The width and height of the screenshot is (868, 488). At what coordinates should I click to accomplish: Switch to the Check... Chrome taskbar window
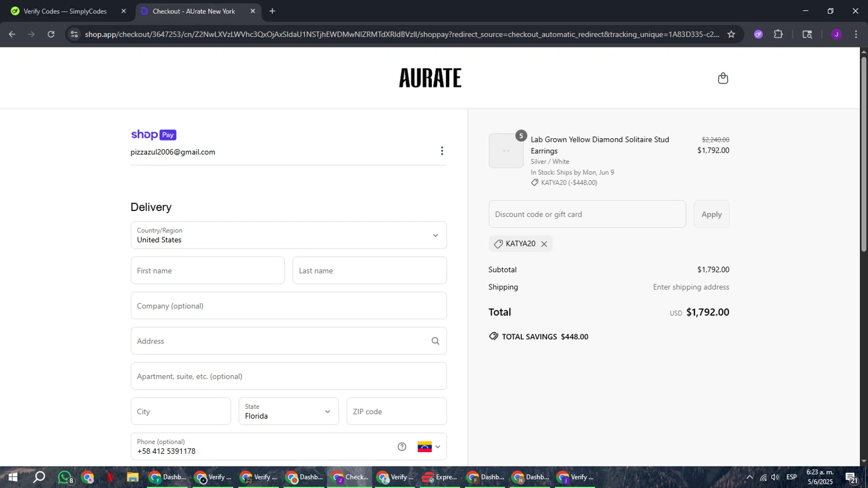[x=350, y=478]
